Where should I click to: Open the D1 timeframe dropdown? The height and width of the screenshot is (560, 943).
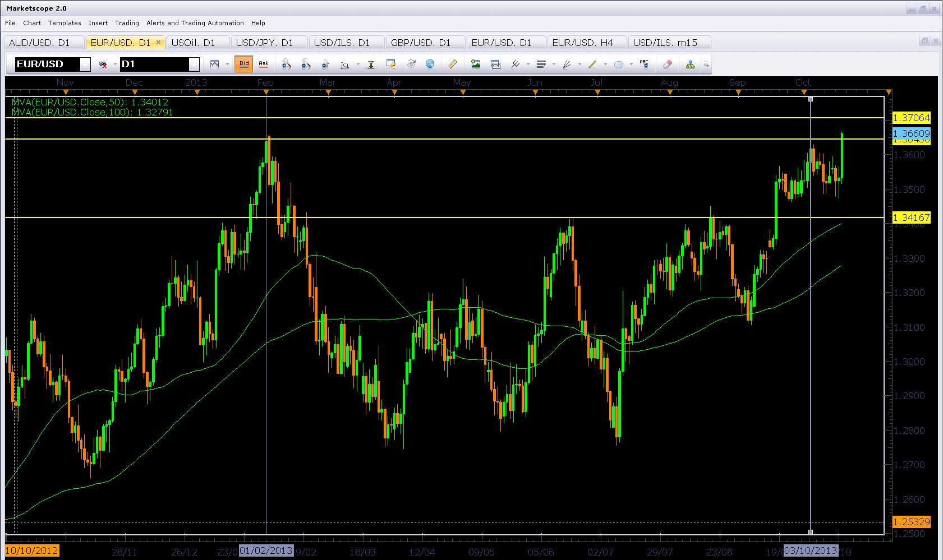[x=194, y=64]
